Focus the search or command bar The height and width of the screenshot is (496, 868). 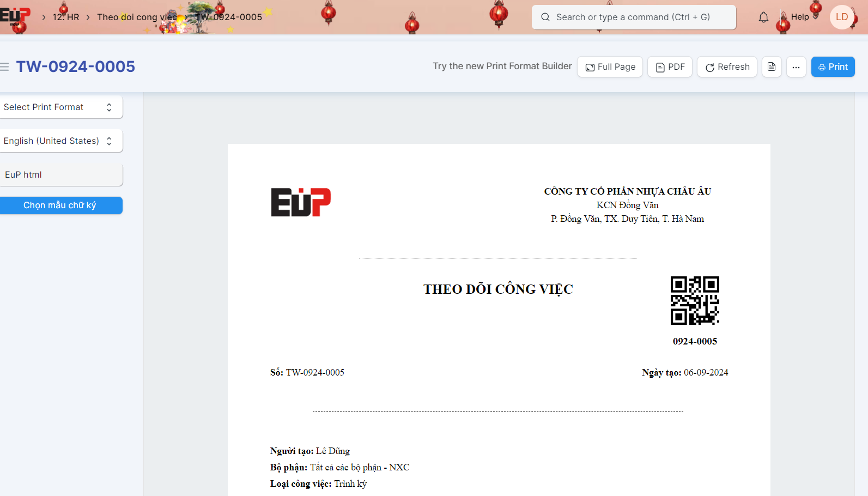coord(633,17)
